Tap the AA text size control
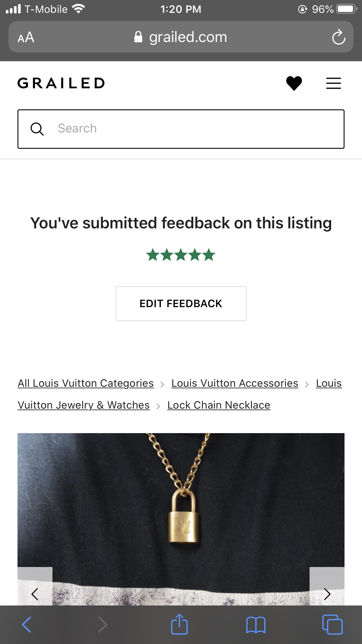The height and width of the screenshot is (644, 362). (x=26, y=37)
